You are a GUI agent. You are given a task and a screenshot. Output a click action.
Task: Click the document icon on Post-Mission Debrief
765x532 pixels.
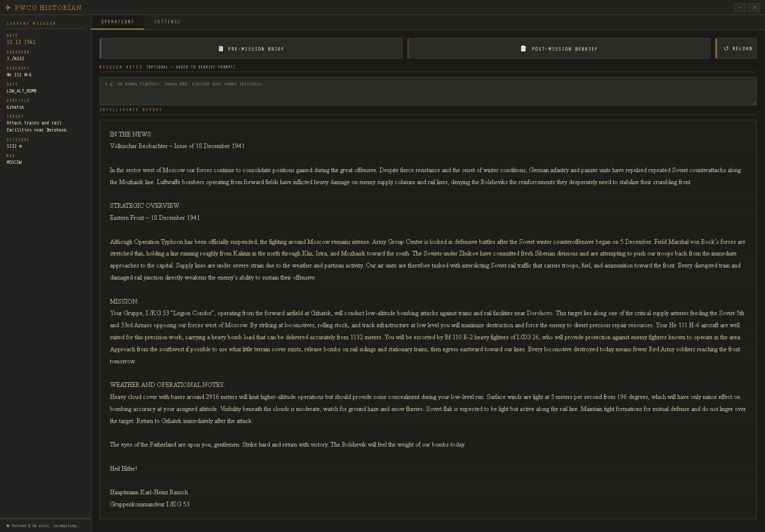pyautogui.click(x=523, y=49)
